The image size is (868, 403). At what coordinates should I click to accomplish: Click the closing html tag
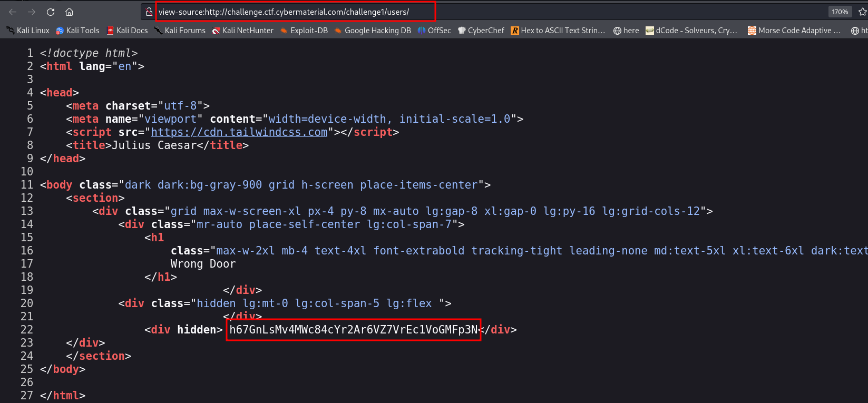click(x=63, y=396)
